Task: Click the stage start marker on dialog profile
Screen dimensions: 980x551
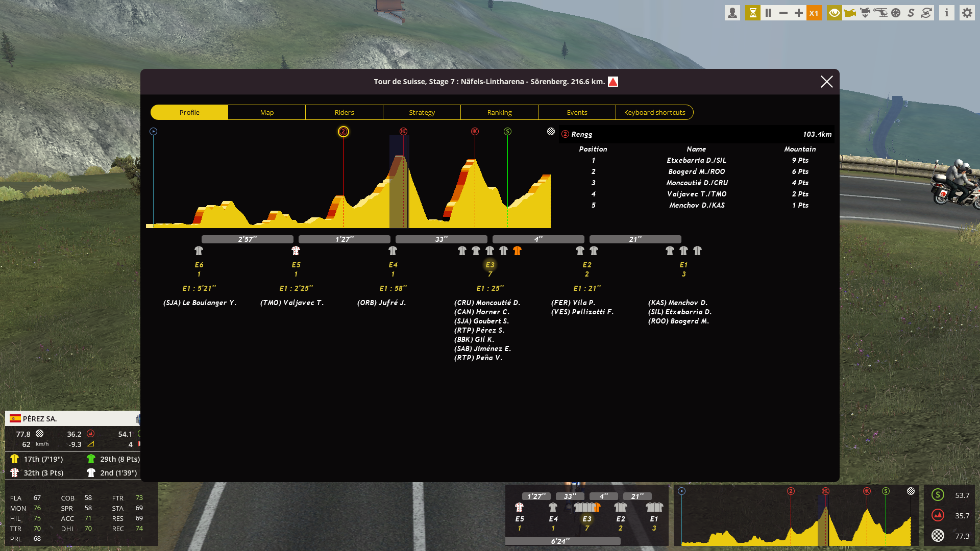Action: (153, 132)
